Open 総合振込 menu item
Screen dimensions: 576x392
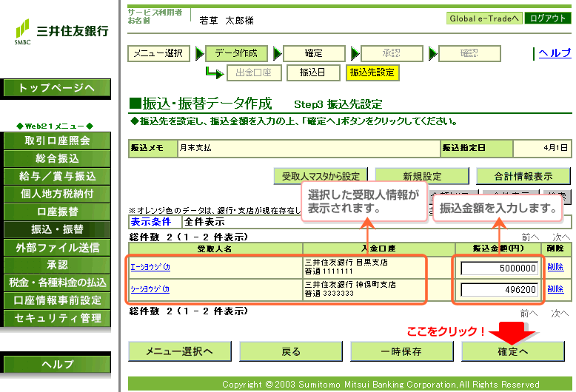point(57,158)
